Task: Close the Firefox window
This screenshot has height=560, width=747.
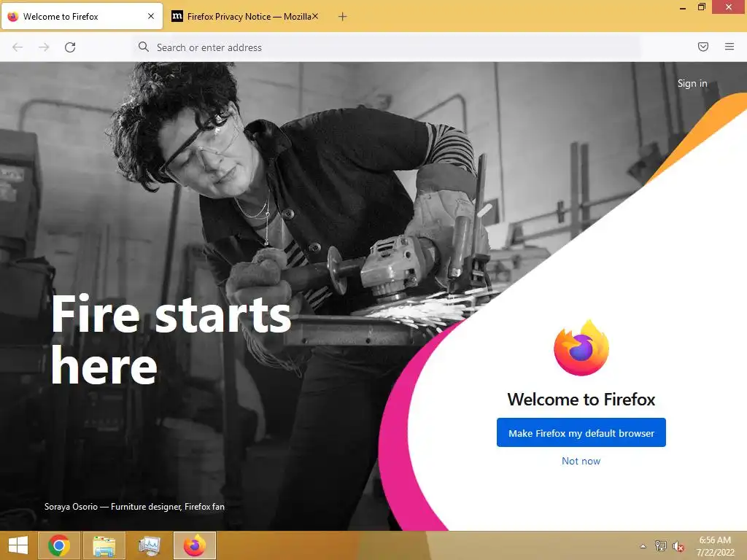Action: coord(729,7)
